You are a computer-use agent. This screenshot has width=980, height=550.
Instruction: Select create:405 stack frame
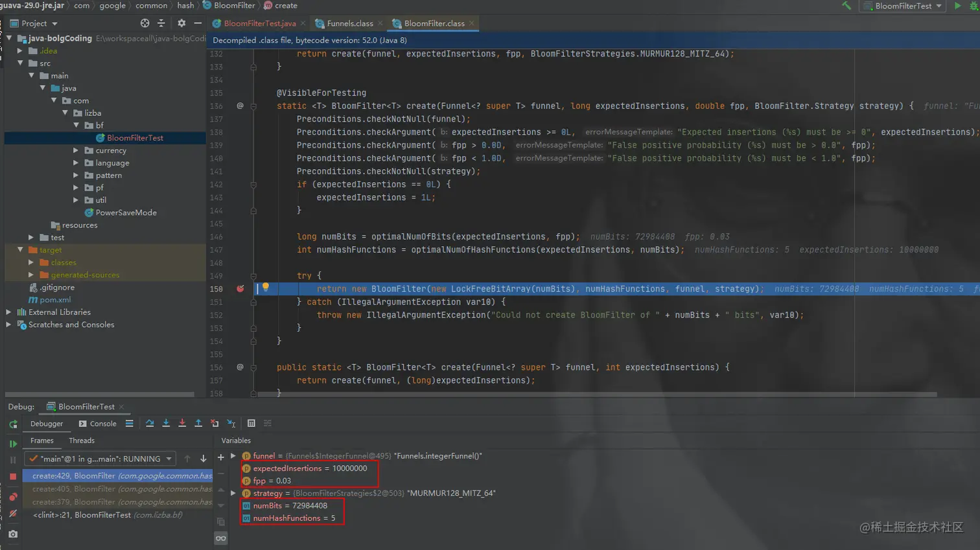point(118,489)
